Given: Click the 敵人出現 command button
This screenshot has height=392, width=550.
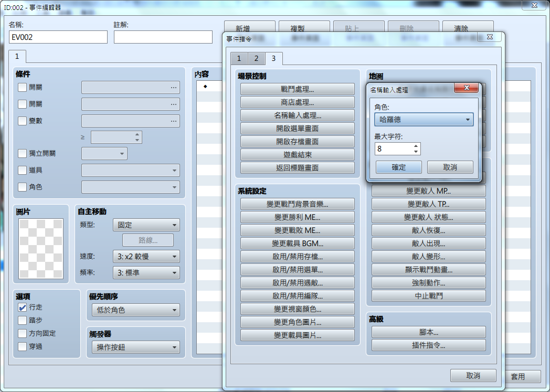Looking at the screenshot, I should 429,243.
